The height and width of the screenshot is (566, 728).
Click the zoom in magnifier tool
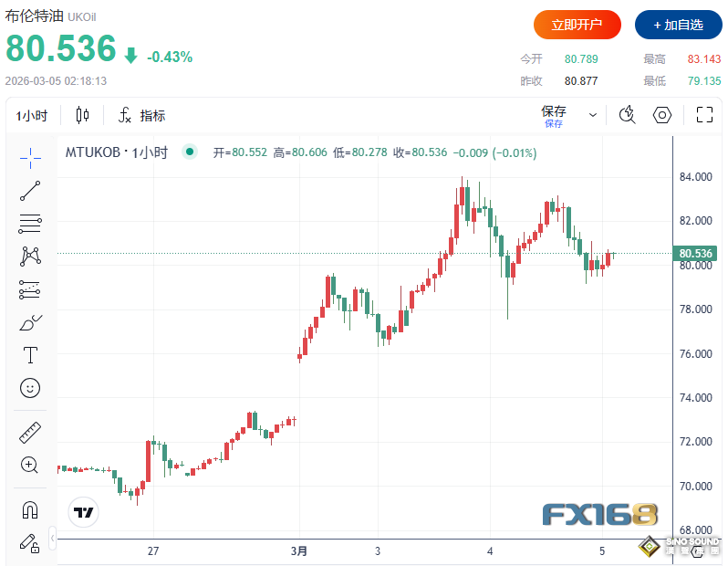tap(30, 465)
